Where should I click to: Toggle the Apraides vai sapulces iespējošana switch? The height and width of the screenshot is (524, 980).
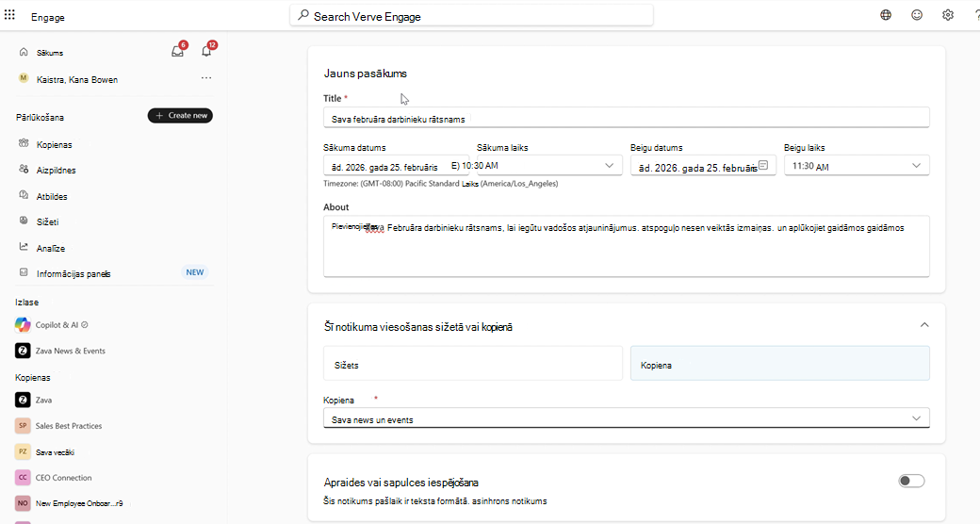(x=911, y=481)
